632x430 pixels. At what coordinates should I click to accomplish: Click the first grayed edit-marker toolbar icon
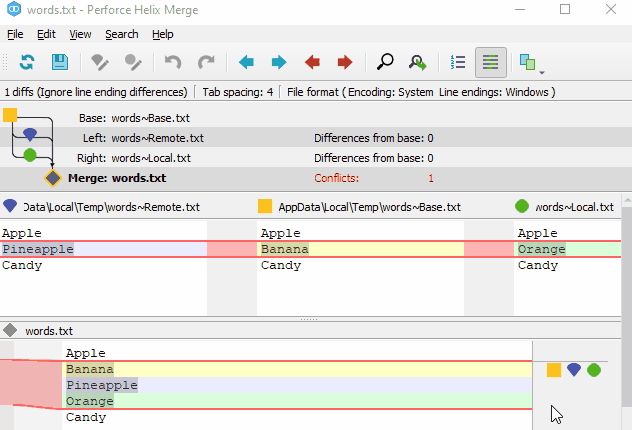(x=100, y=62)
